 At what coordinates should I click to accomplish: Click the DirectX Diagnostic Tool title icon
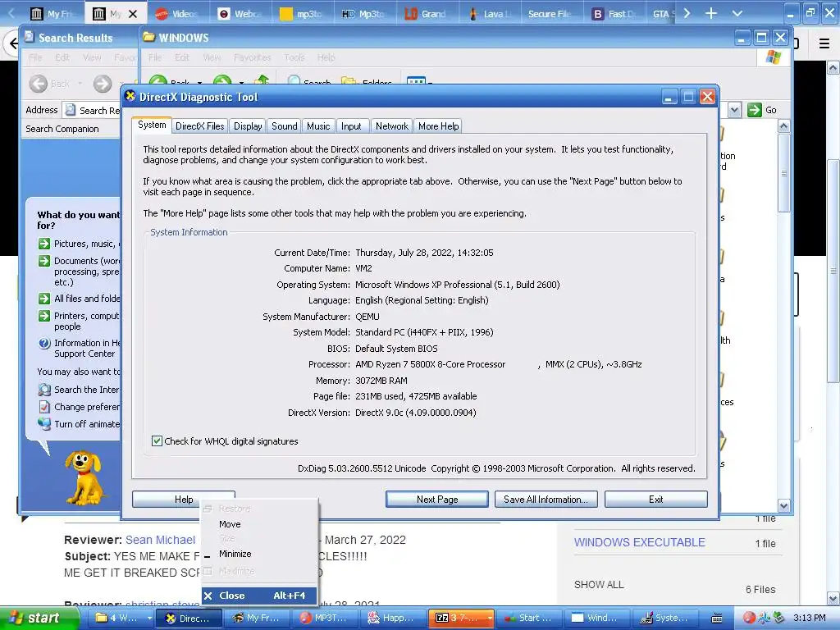click(x=130, y=97)
